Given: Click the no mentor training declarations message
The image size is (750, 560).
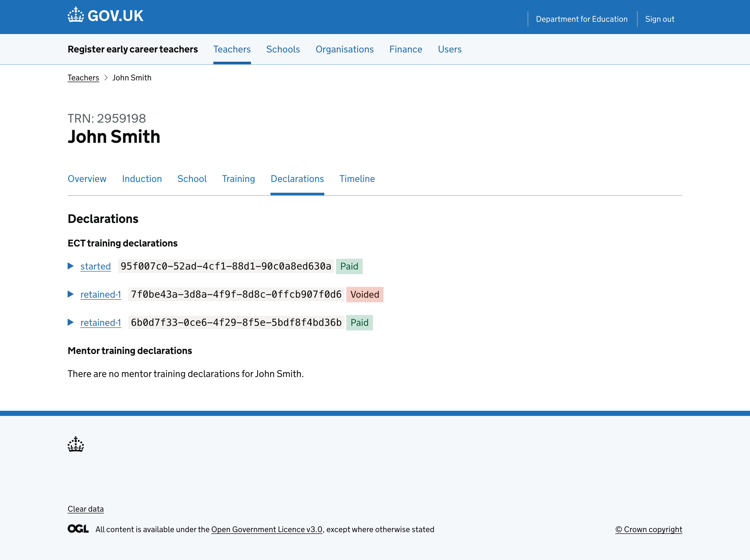Looking at the screenshot, I should 185,374.
